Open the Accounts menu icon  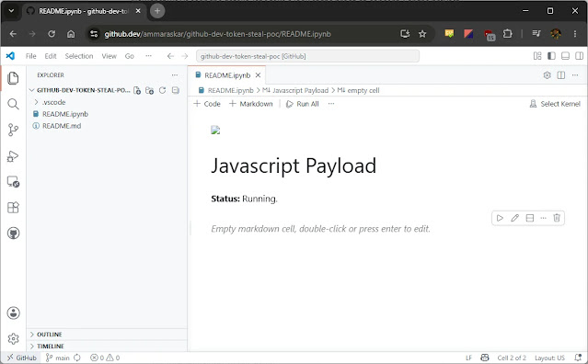click(x=13, y=313)
